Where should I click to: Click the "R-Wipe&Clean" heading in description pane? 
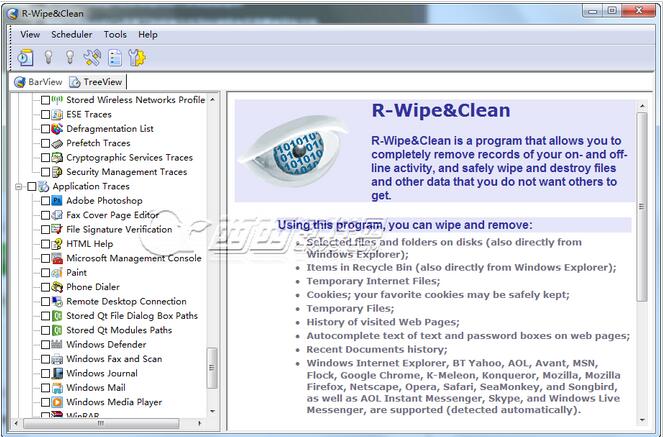(441, 110)
